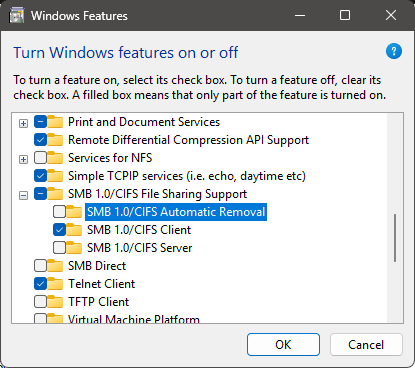Tick the SMB 1.0/CIFS Server checkbox

[x=59, y=248]
